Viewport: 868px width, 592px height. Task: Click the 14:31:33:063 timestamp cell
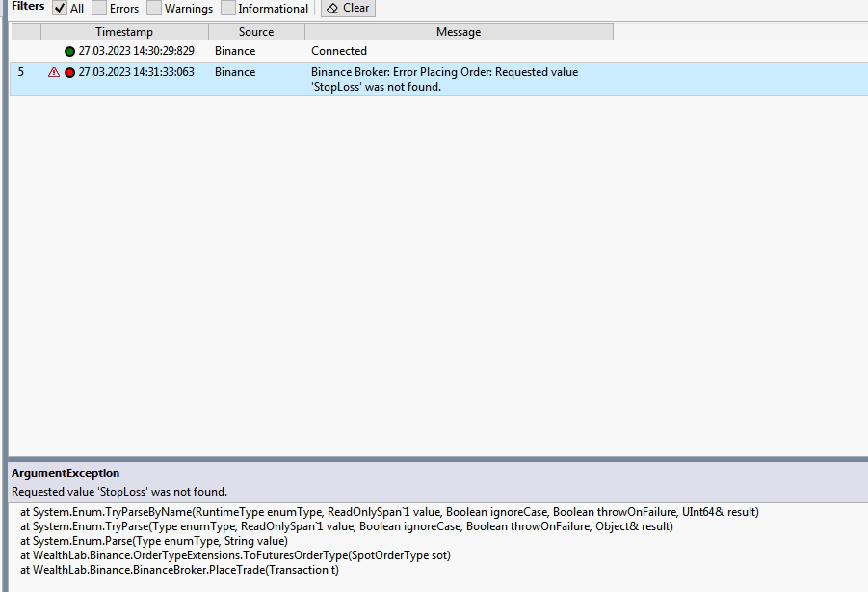[x=136, y=72]
